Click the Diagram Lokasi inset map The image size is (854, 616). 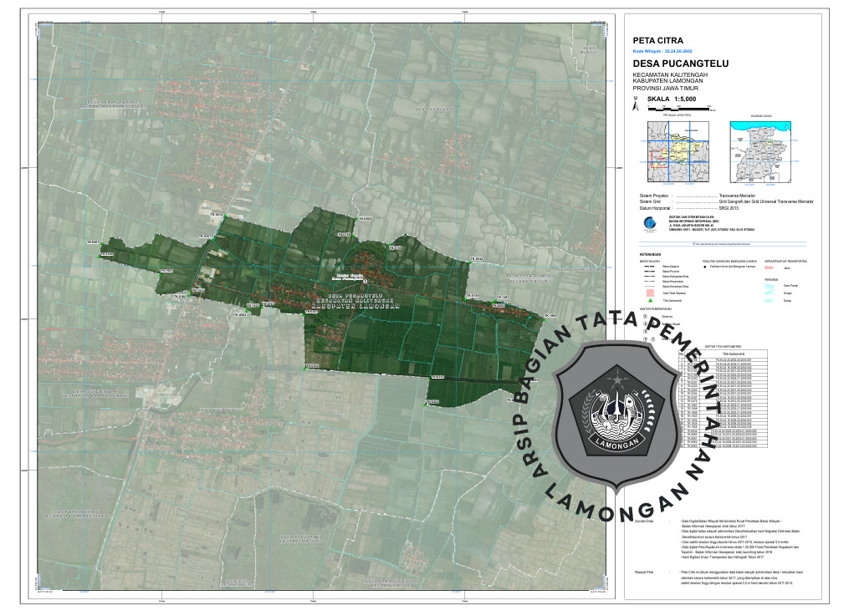(761, 150)
